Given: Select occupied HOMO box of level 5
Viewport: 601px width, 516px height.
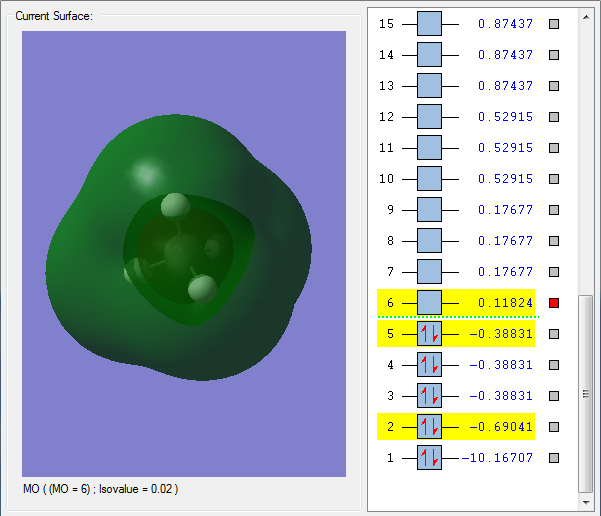Looking at the screenshot, I should pyautogui.click(x=429, y=334).
